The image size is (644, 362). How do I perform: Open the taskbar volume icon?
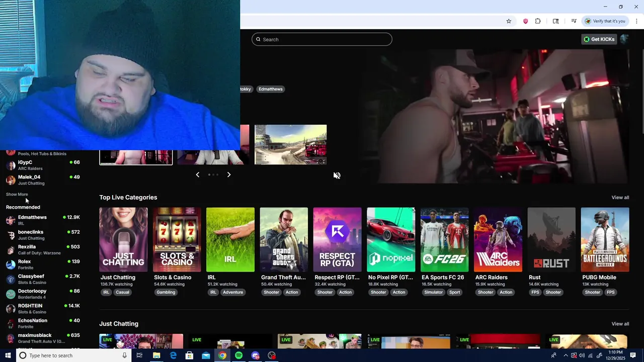[582, 355]
